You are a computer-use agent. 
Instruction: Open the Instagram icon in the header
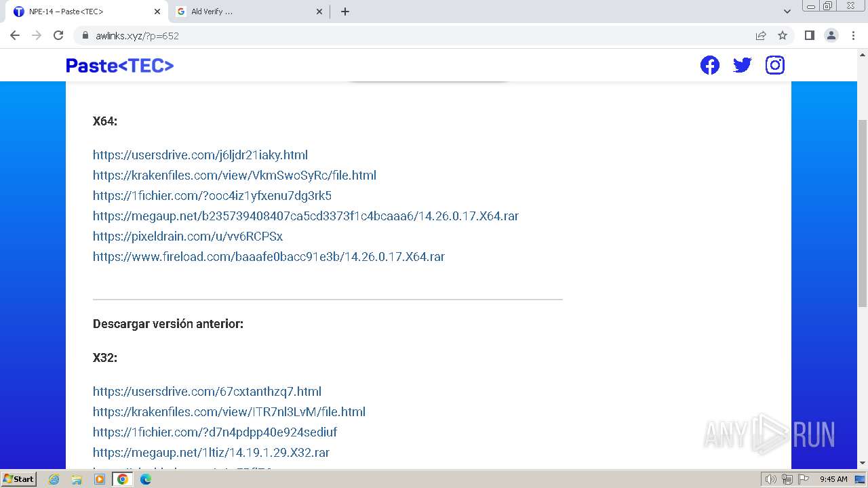775,65
